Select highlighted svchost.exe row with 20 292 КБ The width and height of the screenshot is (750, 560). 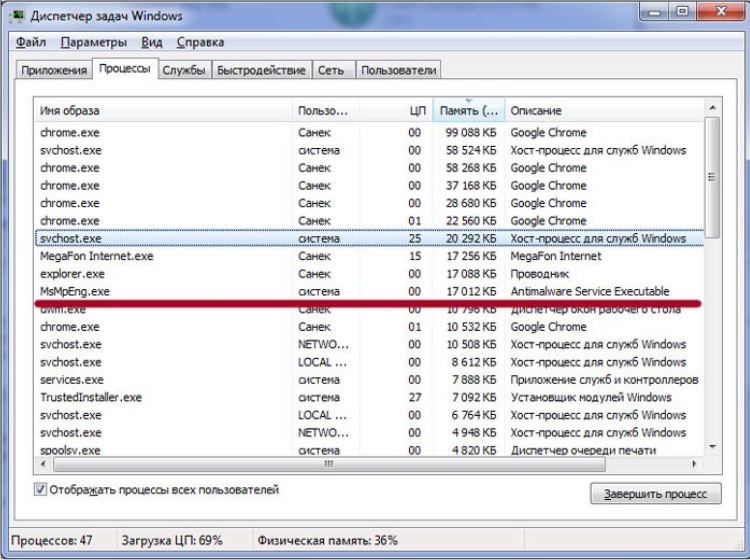pos(369,239)
